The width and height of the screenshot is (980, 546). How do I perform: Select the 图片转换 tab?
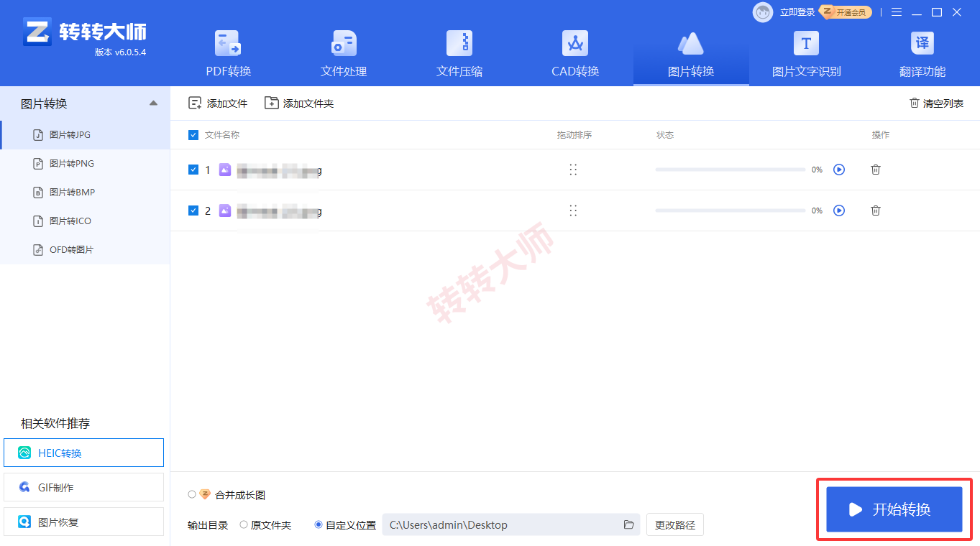coord(691,54)
